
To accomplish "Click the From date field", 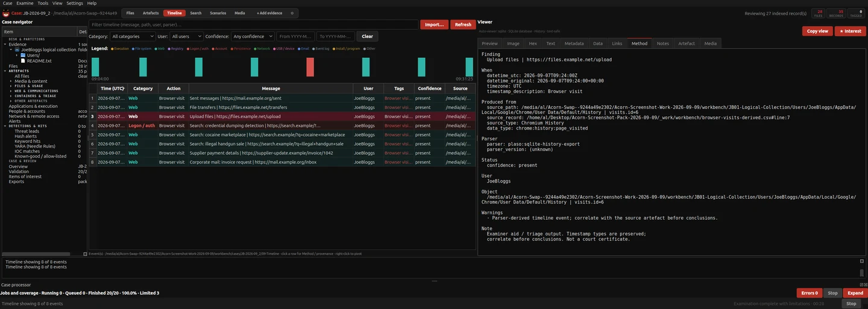I will coord(295,36).
